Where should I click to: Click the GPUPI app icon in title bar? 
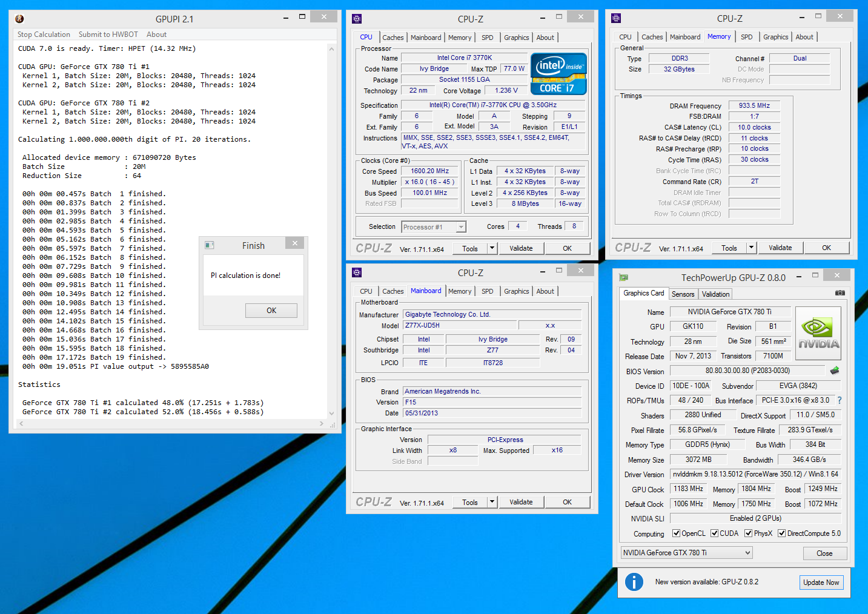(19, 19)
